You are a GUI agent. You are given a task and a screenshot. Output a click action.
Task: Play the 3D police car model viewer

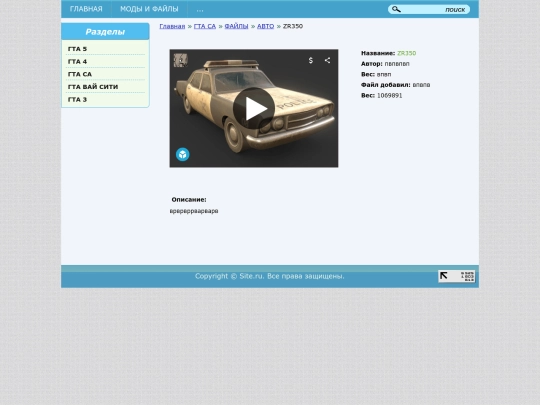tap(254, 108)
